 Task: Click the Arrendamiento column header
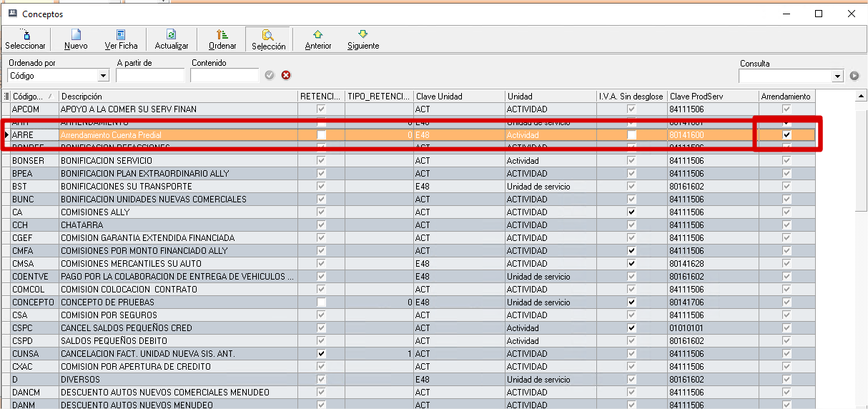click(786, 96)
